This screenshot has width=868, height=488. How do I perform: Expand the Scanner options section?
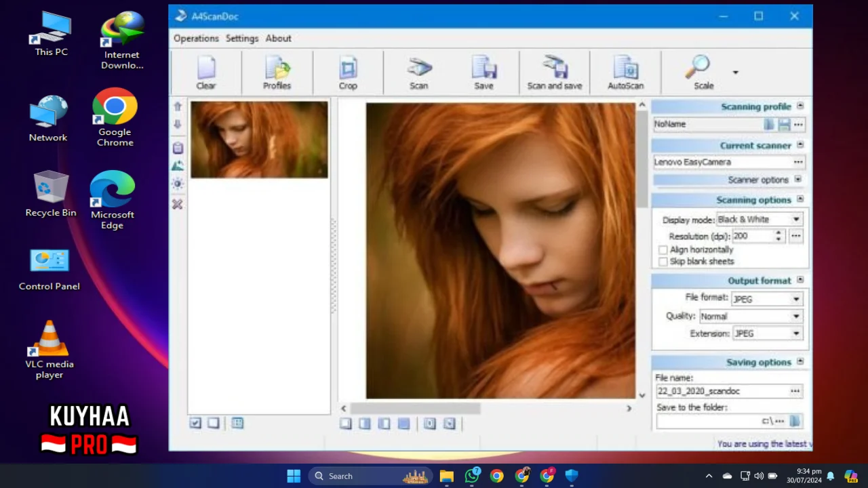pos(798,179)
